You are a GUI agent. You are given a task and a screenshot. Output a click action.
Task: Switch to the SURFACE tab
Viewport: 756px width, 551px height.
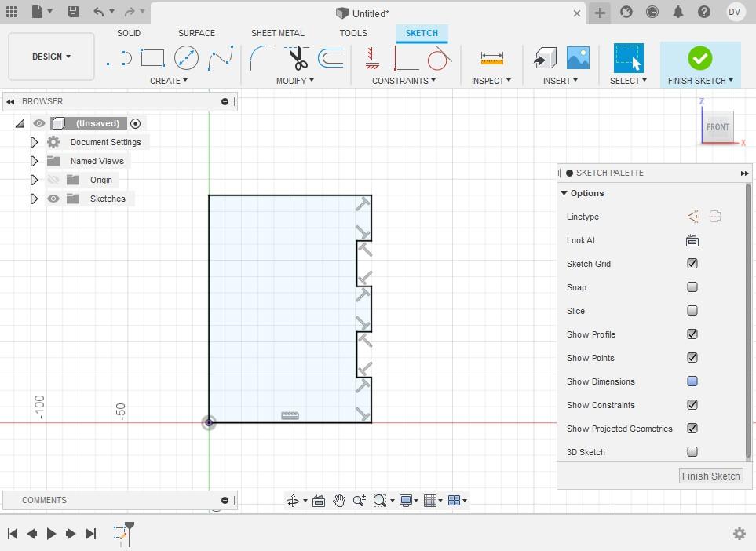(x=197, y=33)
